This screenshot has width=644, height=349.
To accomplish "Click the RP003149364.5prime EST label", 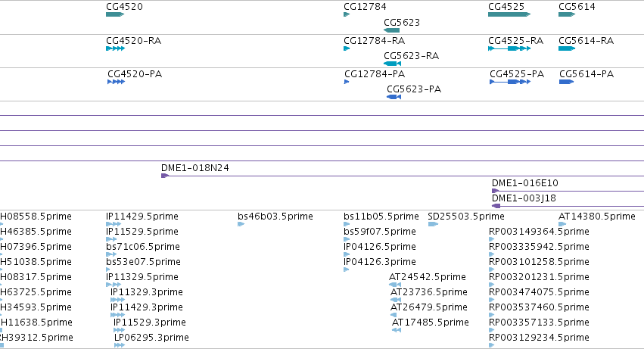I will click(x=539, y=232).
